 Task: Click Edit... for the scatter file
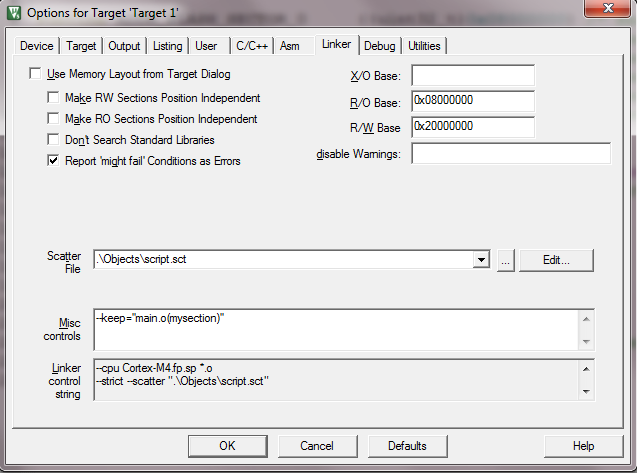click(x=556, y=260)
